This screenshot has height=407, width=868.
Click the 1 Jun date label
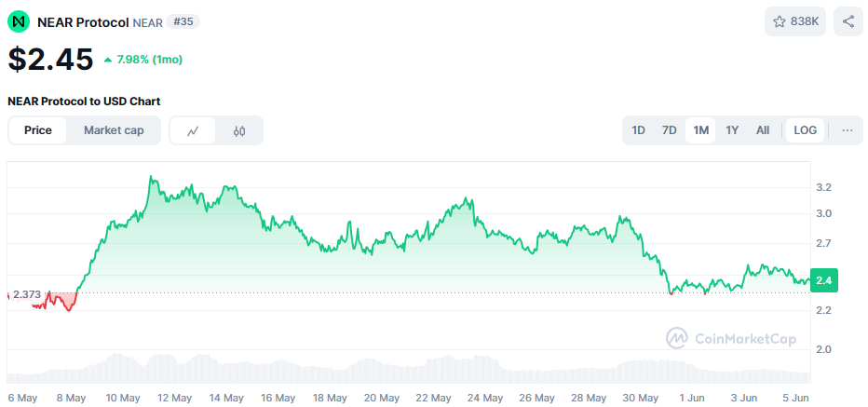click(x=692, y=398)
